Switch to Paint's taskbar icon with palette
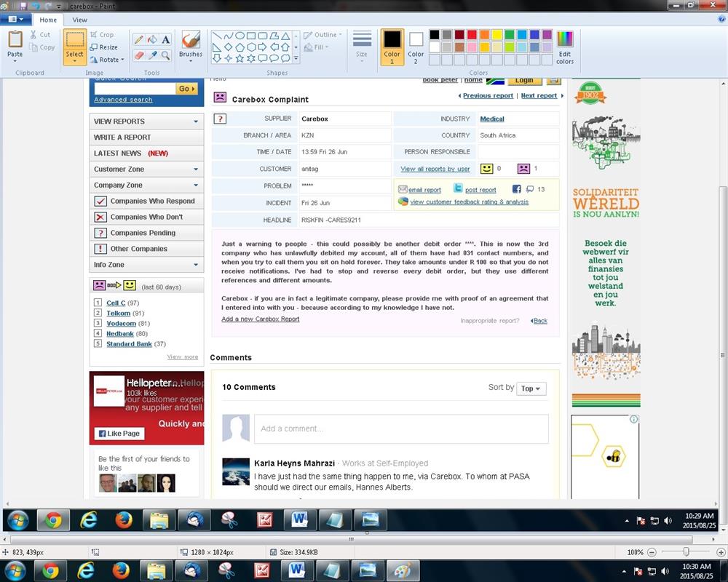The height and width of the screenshot is (582, 728). [403, 570]
